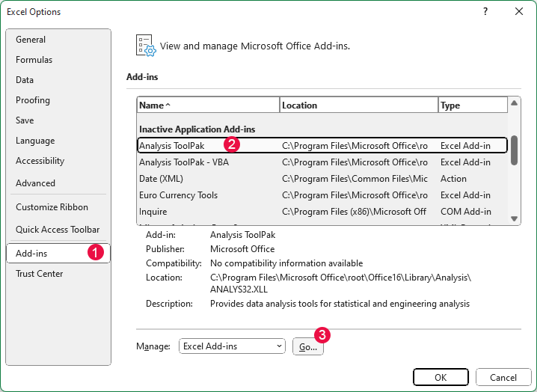This screenshot has height=392, width=537.
Task: Click the add-ins list scroll down arrow
Action: click(515, 218)
